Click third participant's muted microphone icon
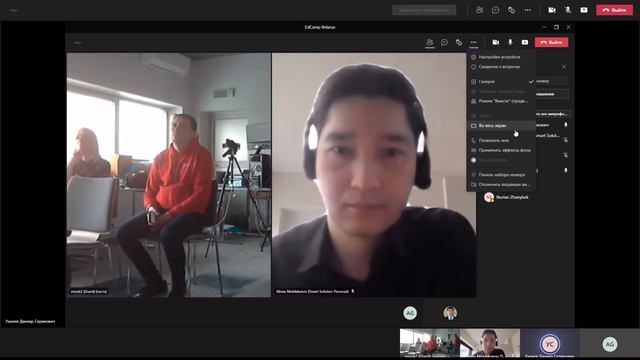Screen dimensions: 640x360 (x=566, y=155)
